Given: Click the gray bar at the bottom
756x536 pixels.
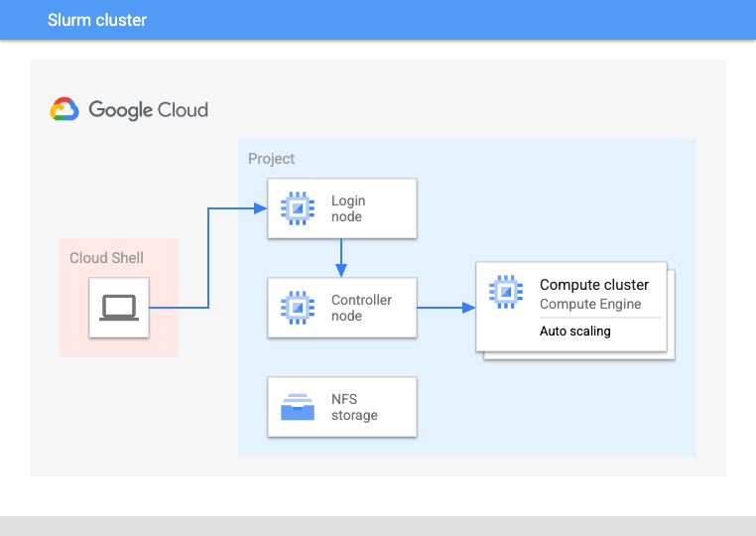Looking at the screenshot, I should (x=378, y=525).
